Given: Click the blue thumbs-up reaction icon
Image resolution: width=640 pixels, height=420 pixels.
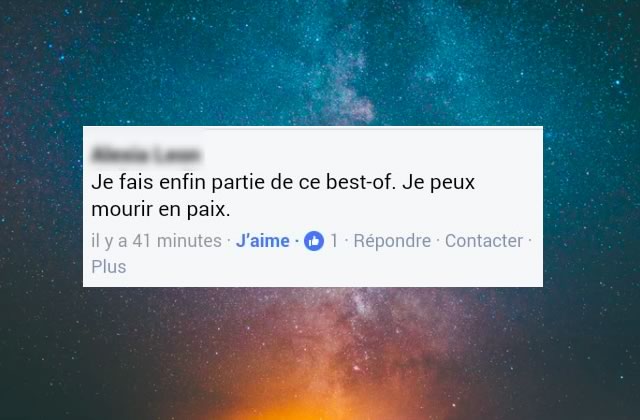Looking at the screenshot, I should 314,241.
